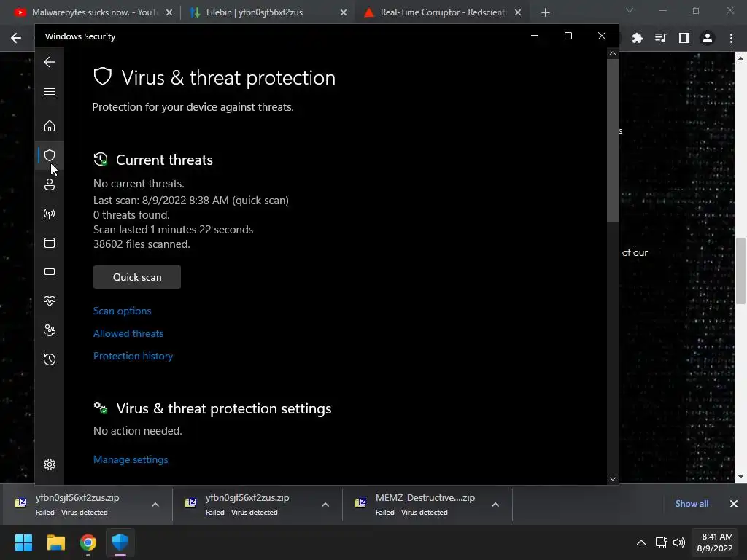Expand options for first yfbn0sjf56xf2zus.zip download

tap(155, 505)
